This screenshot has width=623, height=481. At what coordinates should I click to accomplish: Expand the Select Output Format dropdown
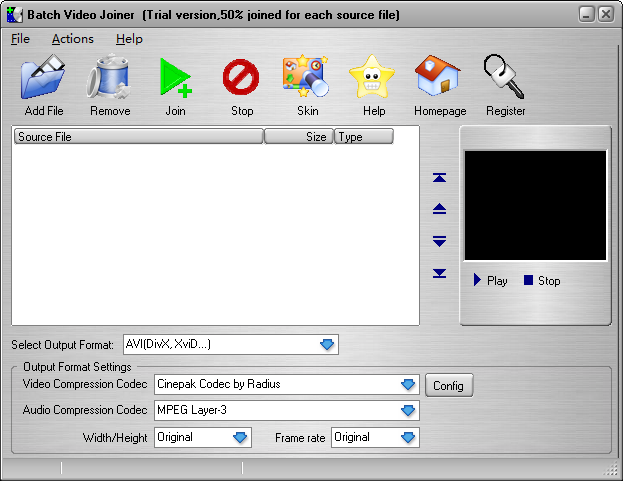tap(327, 345)
